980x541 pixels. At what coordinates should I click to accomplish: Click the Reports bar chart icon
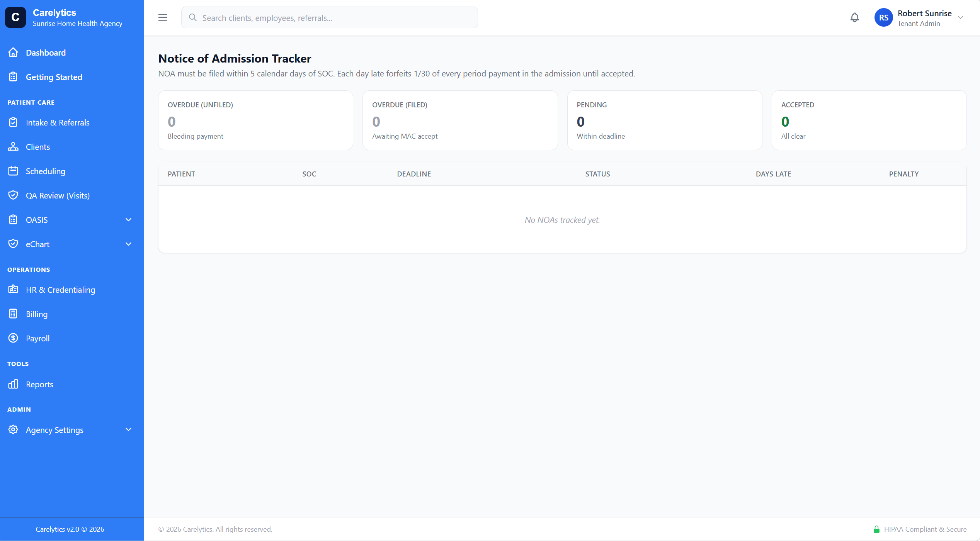[x=13, y=384]
